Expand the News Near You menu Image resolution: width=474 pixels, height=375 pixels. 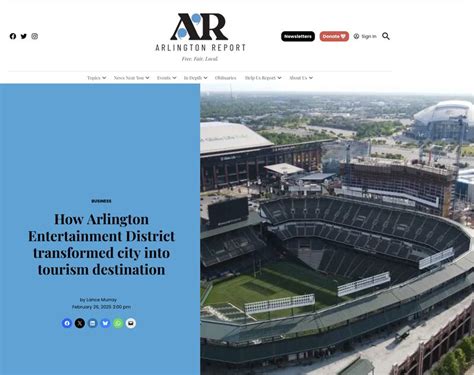coord(131,78)
